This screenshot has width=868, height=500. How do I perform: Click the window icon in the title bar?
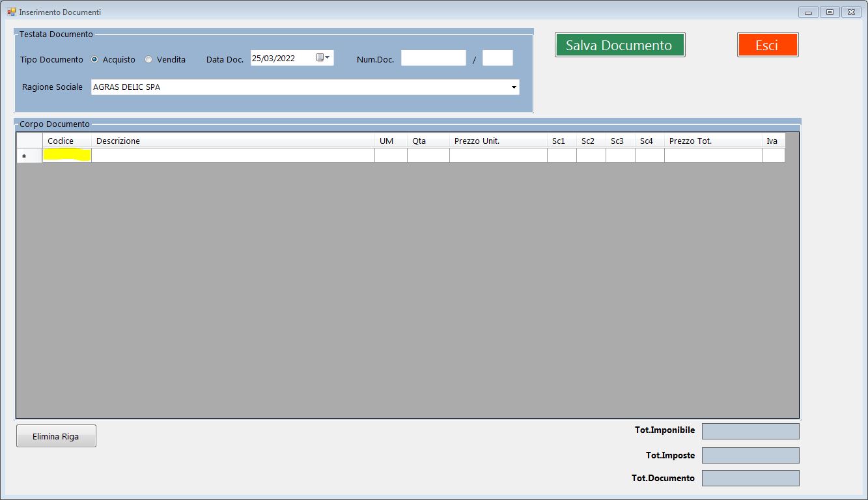coord(11,12)
